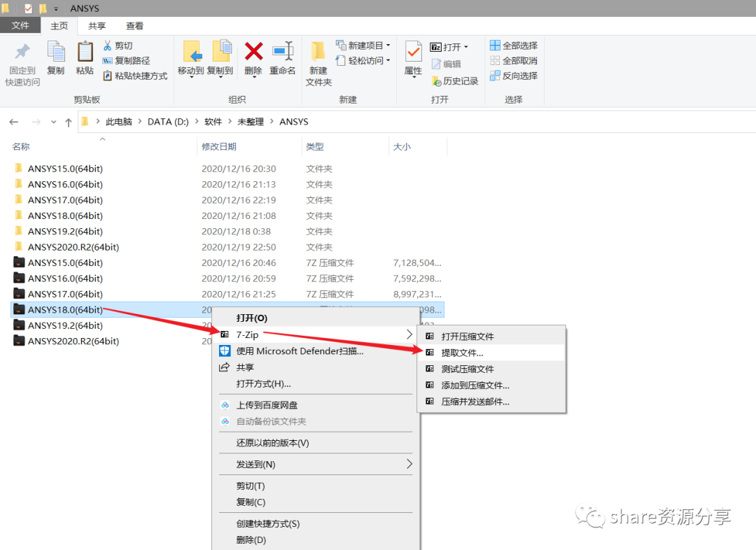This screenshot has width=756, height=550.
Task: Click 软件 in the address breadcrumb
Action: (x=213, y=122)
